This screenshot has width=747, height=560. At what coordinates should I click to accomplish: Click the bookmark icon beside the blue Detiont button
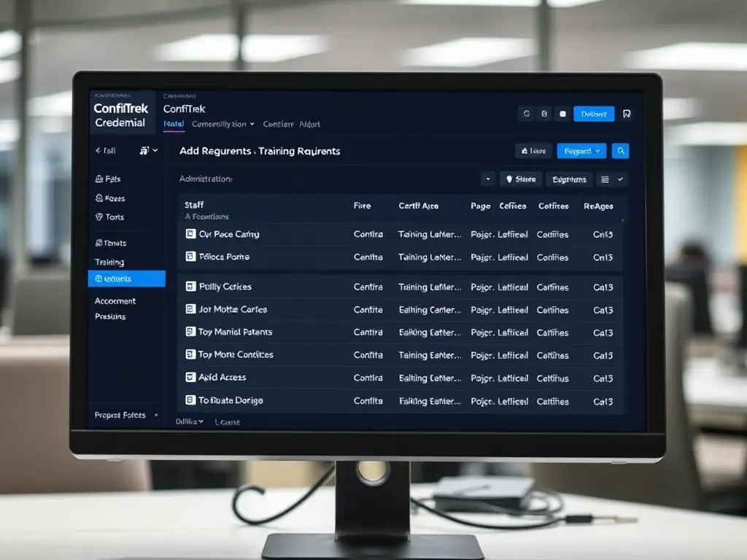tap(626, 114)
